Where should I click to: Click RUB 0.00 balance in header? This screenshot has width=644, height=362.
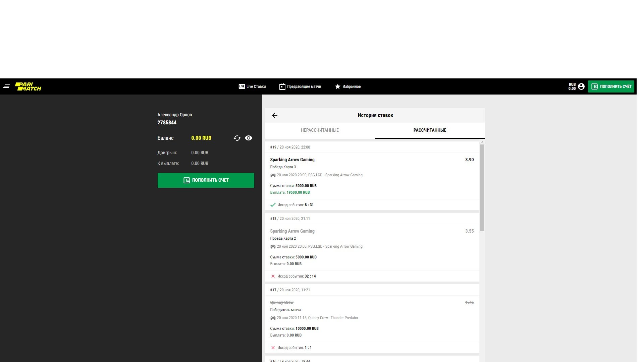[x=572, y=86]
